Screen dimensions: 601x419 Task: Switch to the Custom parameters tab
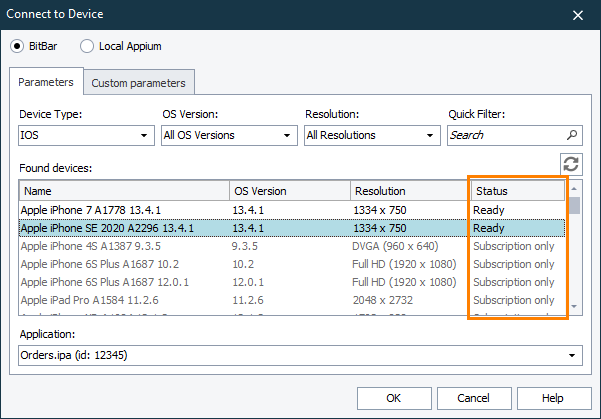138,82
